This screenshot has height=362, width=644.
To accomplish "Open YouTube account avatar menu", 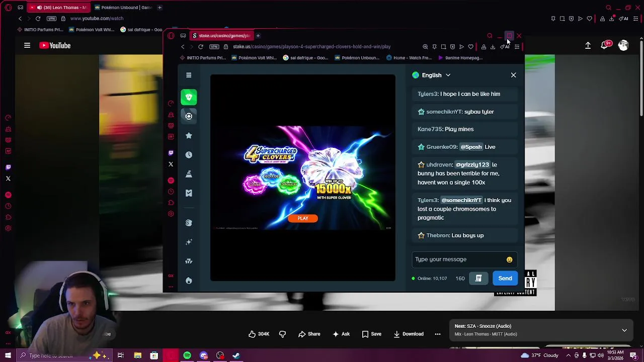I will pos(623,45).
